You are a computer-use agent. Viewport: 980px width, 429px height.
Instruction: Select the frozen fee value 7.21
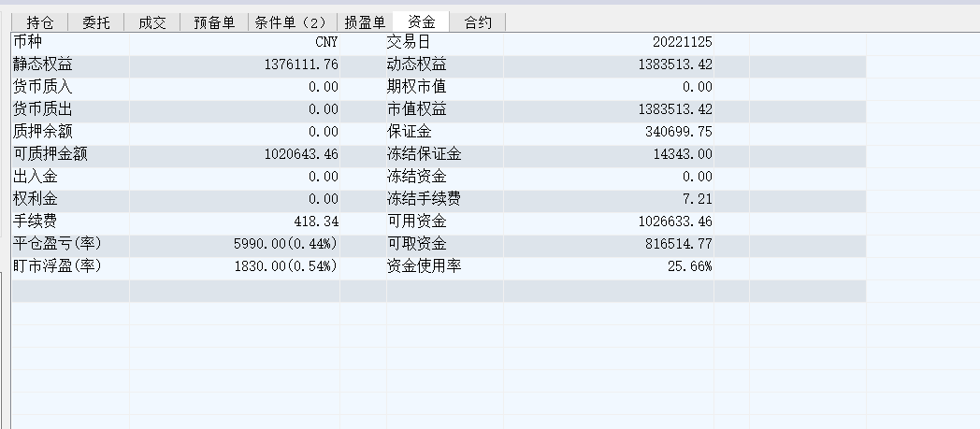(698, 199)
